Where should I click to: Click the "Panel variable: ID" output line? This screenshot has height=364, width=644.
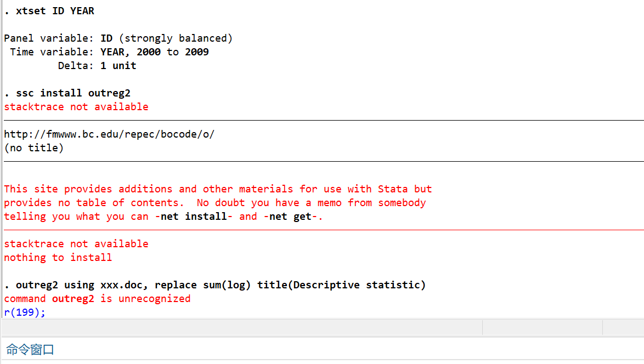click(118, 38)
